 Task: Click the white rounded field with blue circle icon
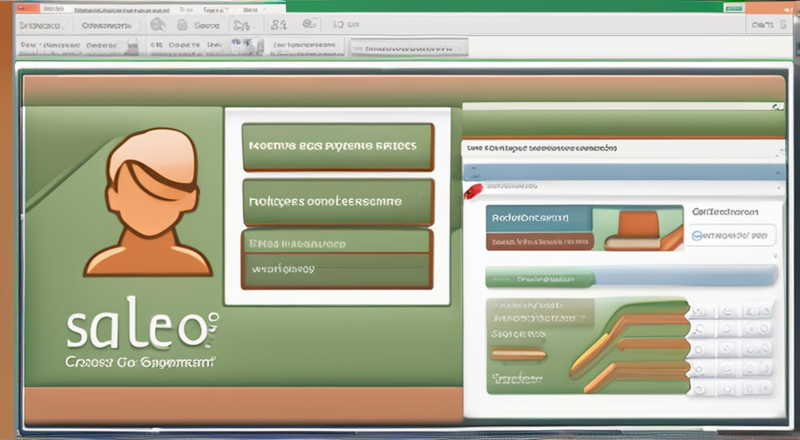click(x=731, y=235)
